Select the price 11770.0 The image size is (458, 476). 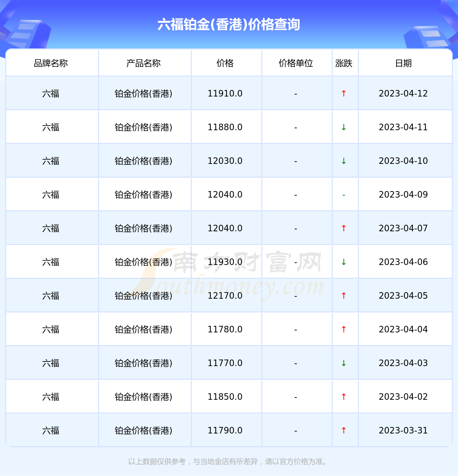click(225, 363)
